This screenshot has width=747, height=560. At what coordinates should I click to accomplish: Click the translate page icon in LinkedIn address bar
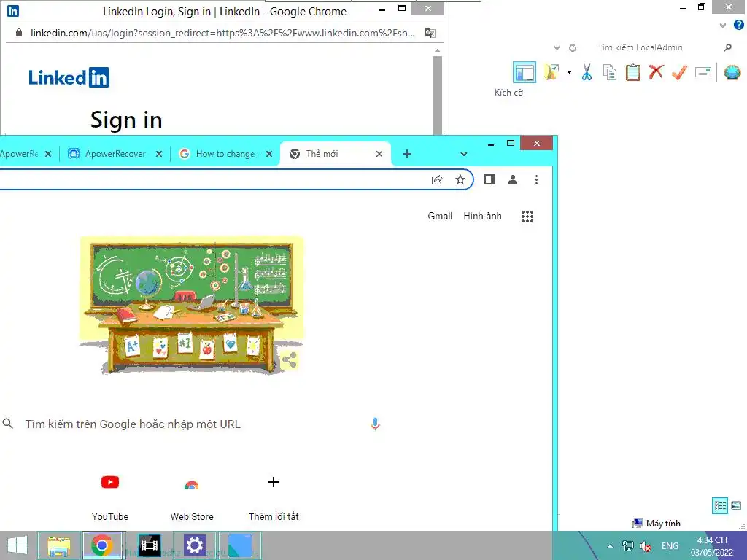coord(430,33)
